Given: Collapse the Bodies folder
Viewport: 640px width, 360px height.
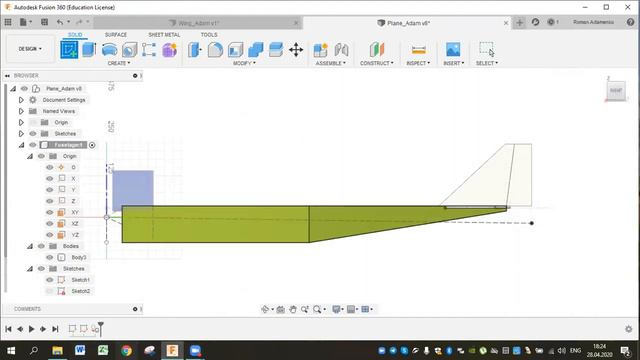Looking at the screenshot, I should pos(30,246).
